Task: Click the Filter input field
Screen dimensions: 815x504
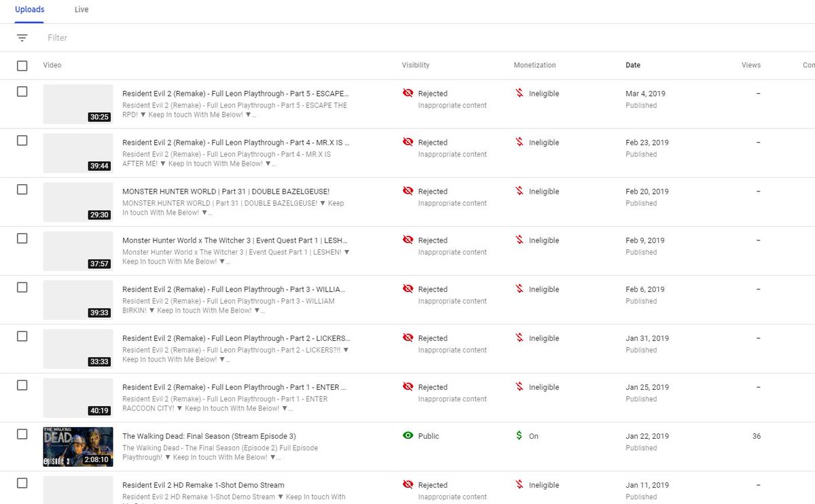Action: (58, 38)
